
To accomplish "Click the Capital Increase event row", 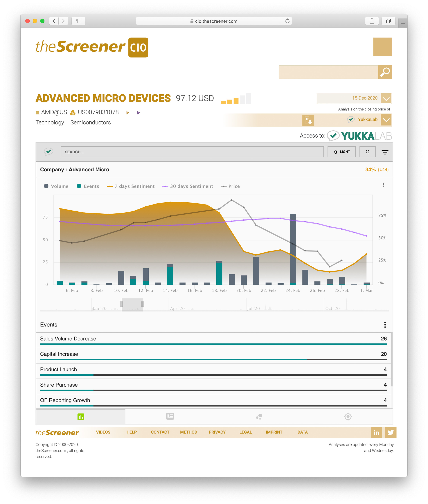I will coord(213,356).
